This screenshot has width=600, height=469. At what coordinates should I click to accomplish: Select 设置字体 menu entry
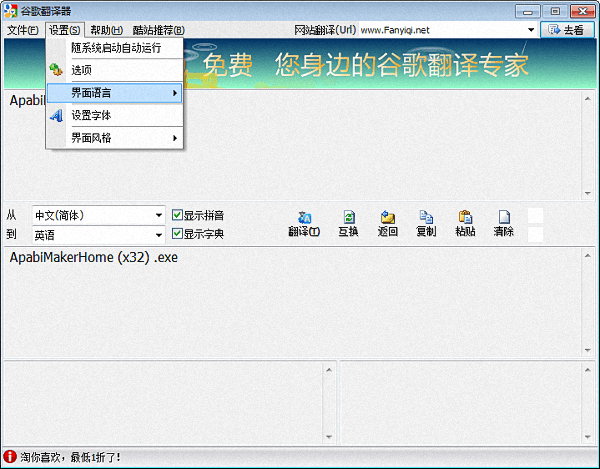90,115
